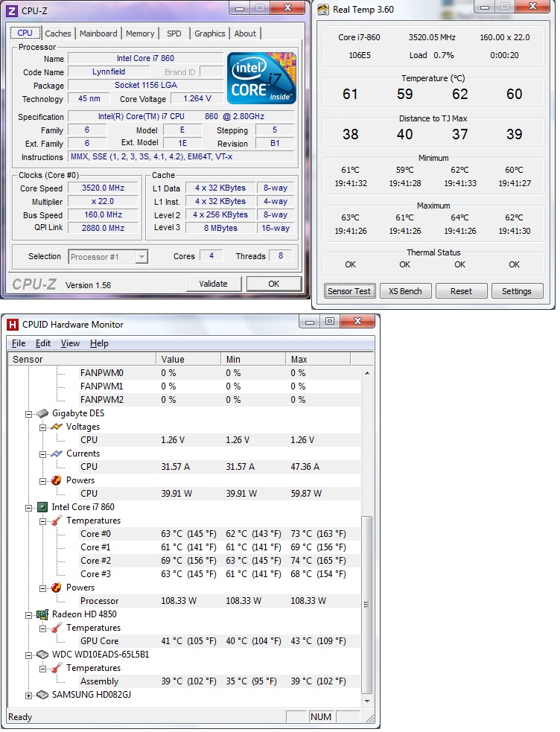Click the Radeon Temperatures thermometer icon
The width and height of the screenshot is (560, 732).
point(57,628)
